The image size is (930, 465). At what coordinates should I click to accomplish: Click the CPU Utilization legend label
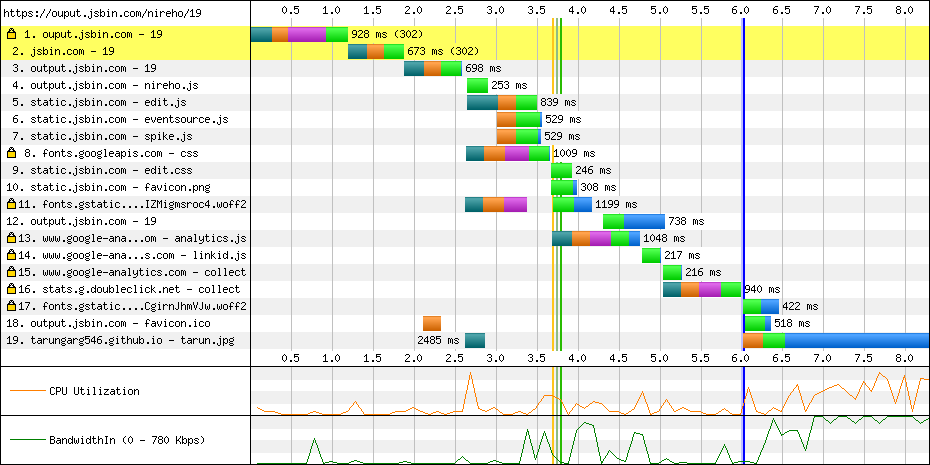(94, 391)
